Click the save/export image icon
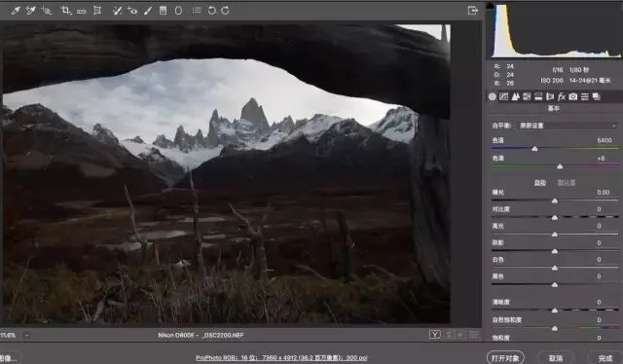Viewport: 623px width, 364px height. [x=472, y=11]
